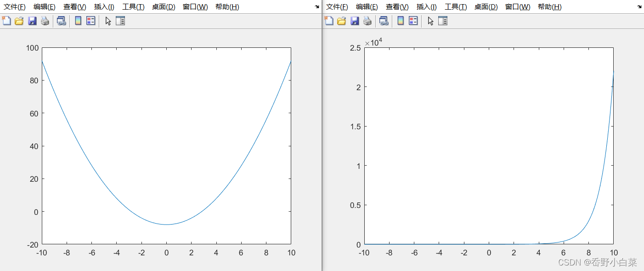Open 帮助(H) menu in right figure window

click(x=549, y=7)
